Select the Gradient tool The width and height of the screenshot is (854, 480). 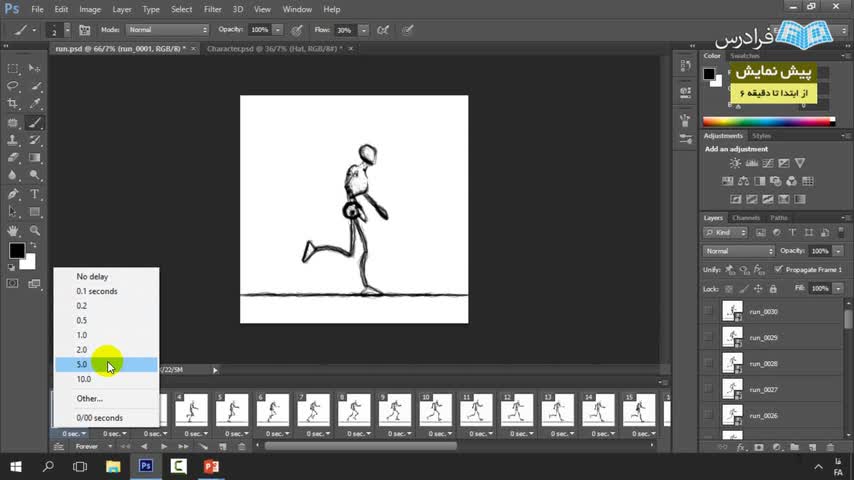click(34, 157)
